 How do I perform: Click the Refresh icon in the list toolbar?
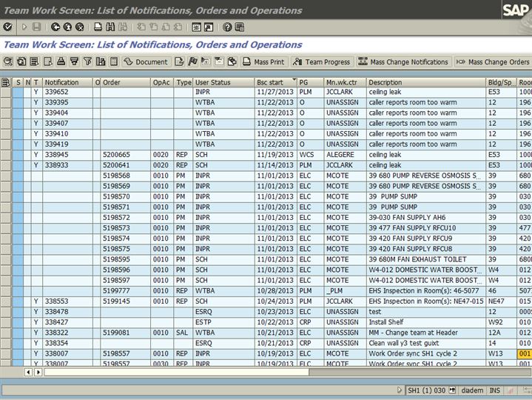(x=21, y=61)
